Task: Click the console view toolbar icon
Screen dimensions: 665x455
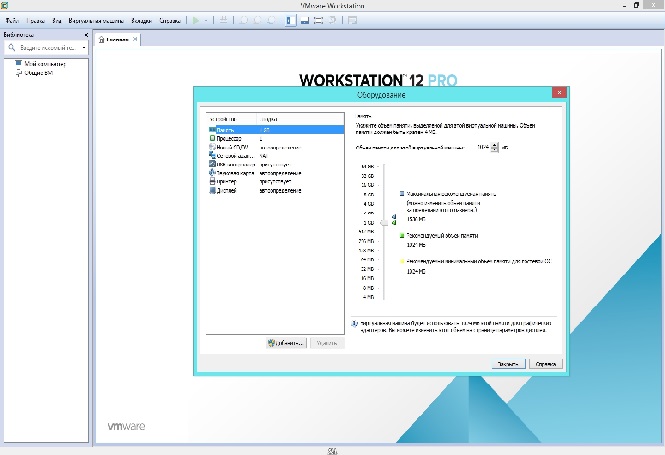Action: click(x=352, y=20)
